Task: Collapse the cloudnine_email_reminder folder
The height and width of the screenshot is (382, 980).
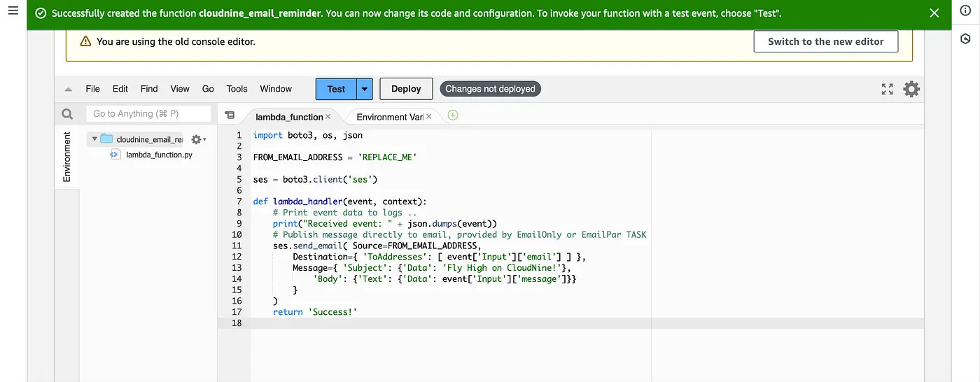Action: [94, 139]
